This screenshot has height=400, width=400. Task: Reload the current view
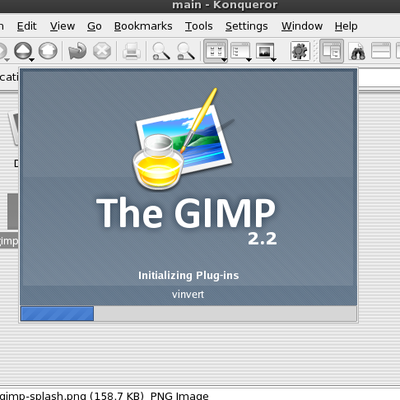77,51
